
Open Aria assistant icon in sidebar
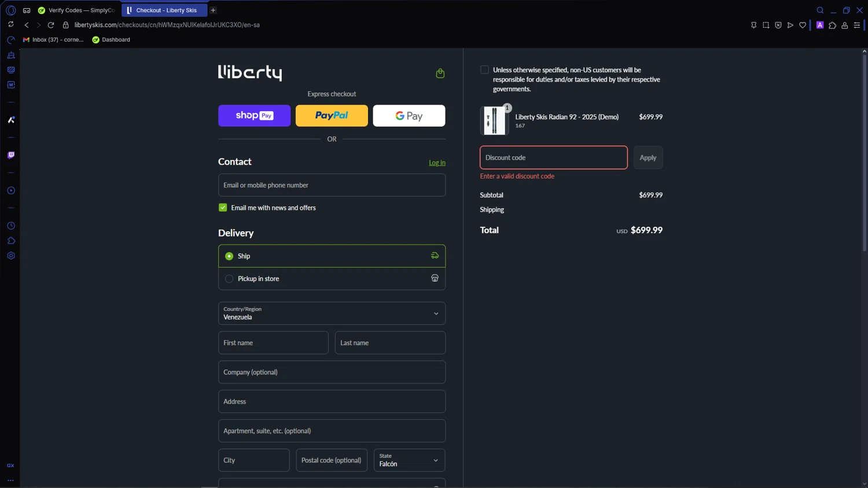(11, 120)
